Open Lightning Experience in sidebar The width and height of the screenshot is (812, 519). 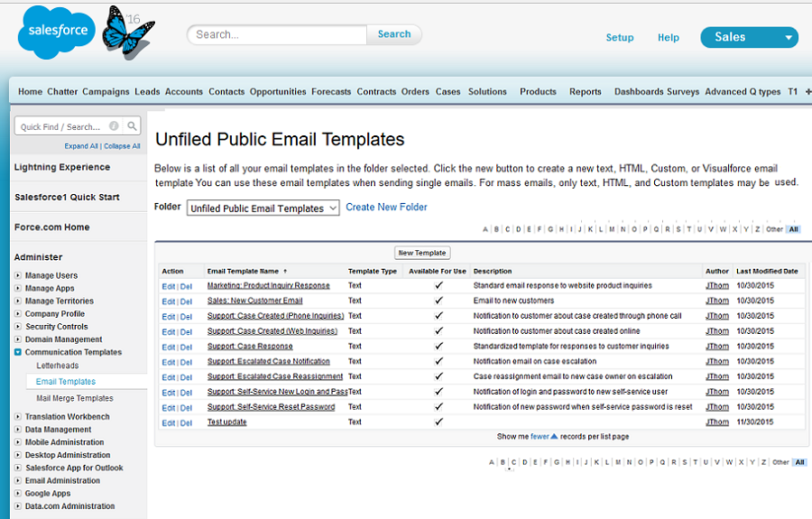(x=62, y=167)
